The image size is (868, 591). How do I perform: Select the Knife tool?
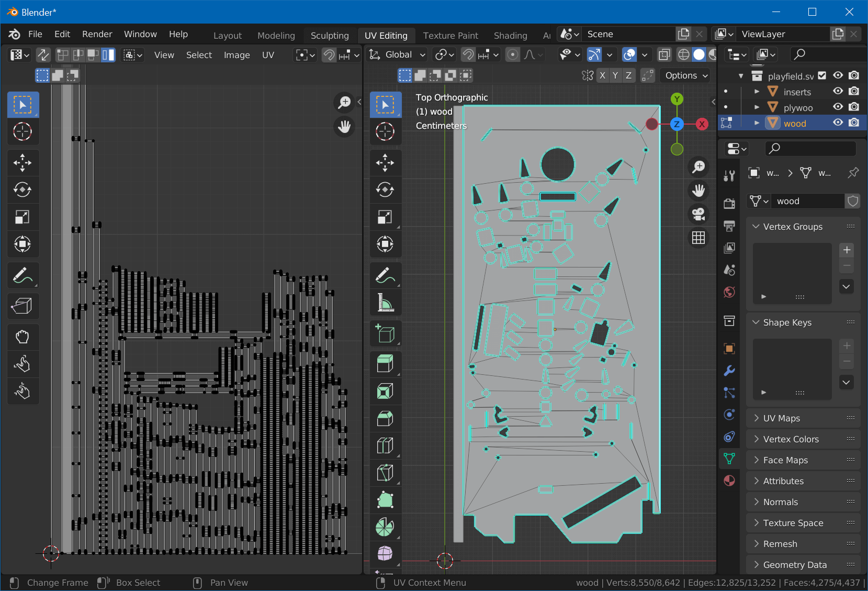386,473
